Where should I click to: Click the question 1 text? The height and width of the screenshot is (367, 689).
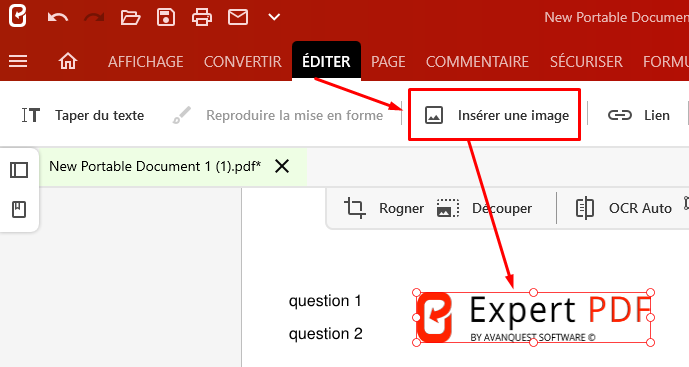pyautogui.click(x=325, y=301)
